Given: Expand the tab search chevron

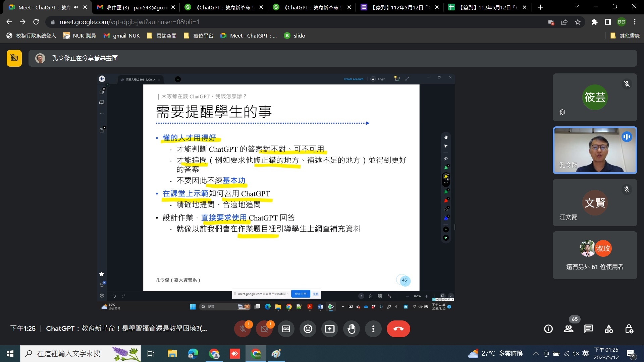Looking at the screenshot, I should pos(577,7).
